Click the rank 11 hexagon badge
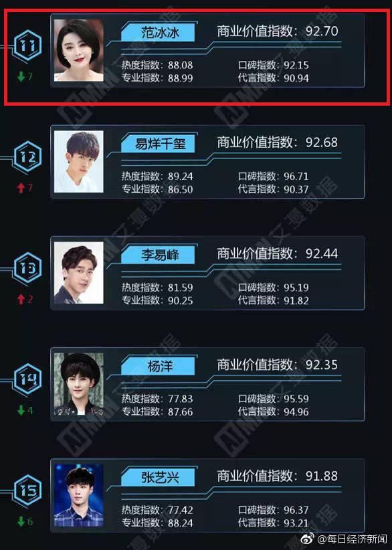 tap(27, 45)
